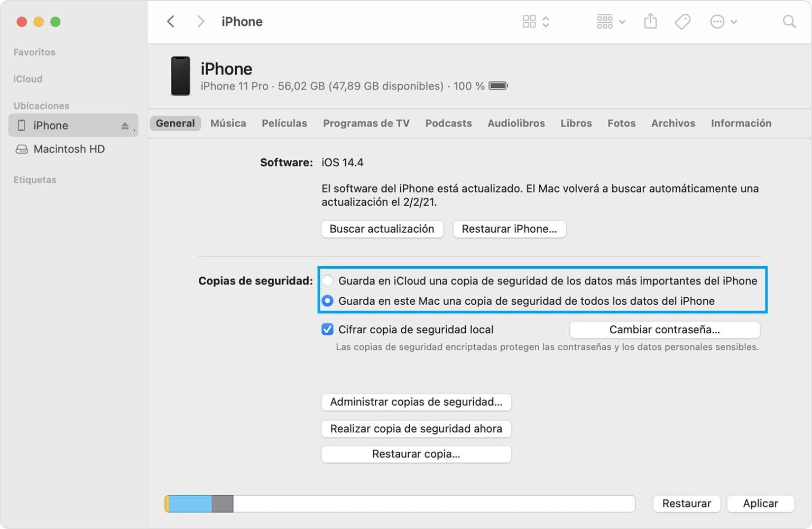Screen dimensions: 812x529
Task: Click the Cambiar contraseña... button
Action: tap(665, 330)
